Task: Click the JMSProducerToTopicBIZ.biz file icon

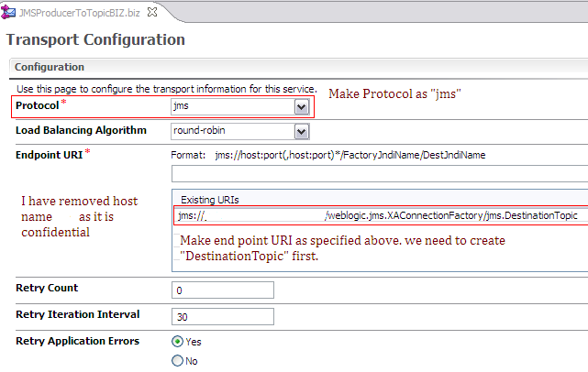Action: coord(10,10)
